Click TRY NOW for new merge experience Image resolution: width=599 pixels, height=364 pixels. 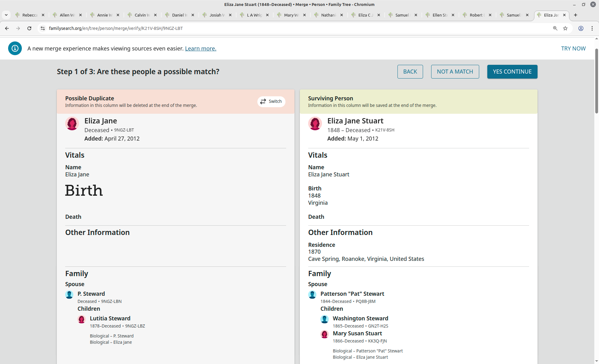pos(573,48)
